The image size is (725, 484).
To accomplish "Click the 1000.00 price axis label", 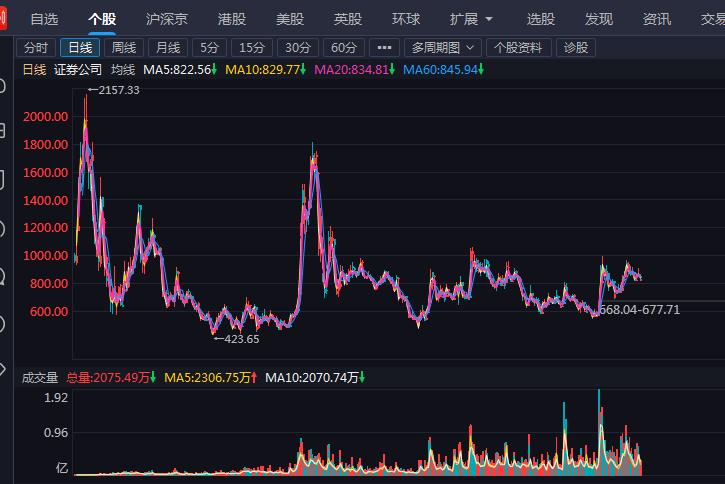I will coord(46,255).
